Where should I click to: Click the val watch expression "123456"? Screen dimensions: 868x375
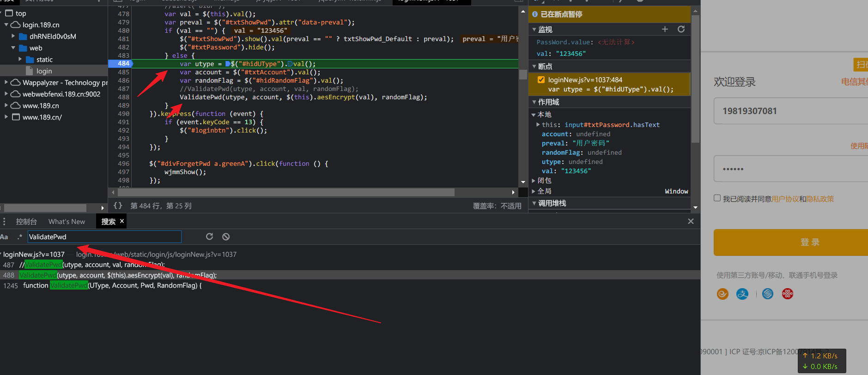(x=561, y=54)
